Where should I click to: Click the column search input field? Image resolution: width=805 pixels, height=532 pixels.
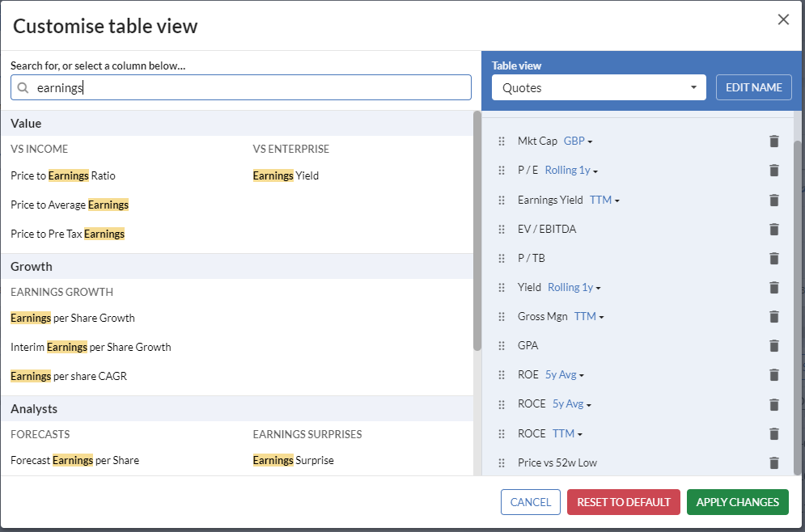pyautogui.click(x=241, y=88)
